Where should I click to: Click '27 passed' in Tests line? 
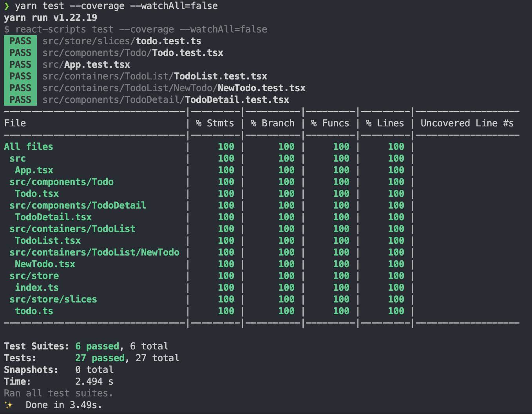pyautogui.click(x=100, y=358)
